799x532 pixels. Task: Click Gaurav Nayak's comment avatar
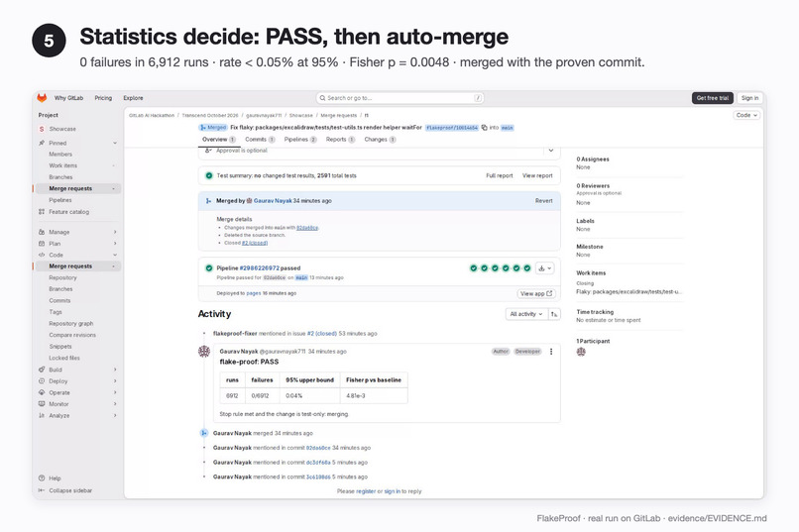[204, 352]
